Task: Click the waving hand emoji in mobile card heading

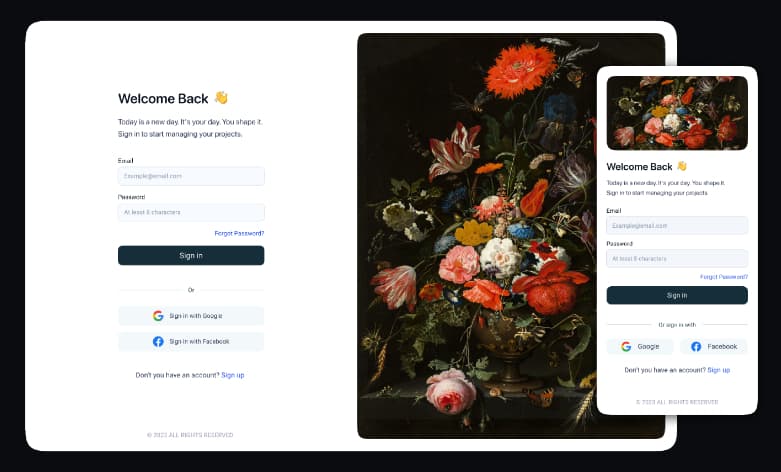Action: tap(682, 166)
